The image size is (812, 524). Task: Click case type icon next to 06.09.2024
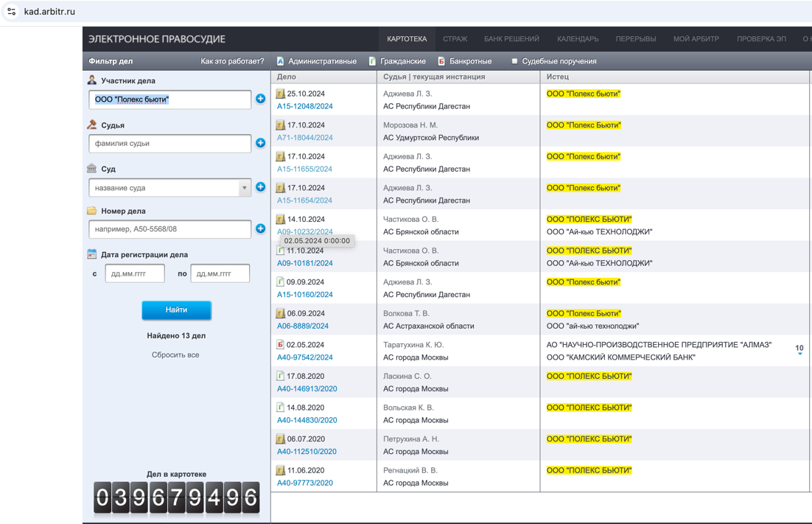coord(281,313)
